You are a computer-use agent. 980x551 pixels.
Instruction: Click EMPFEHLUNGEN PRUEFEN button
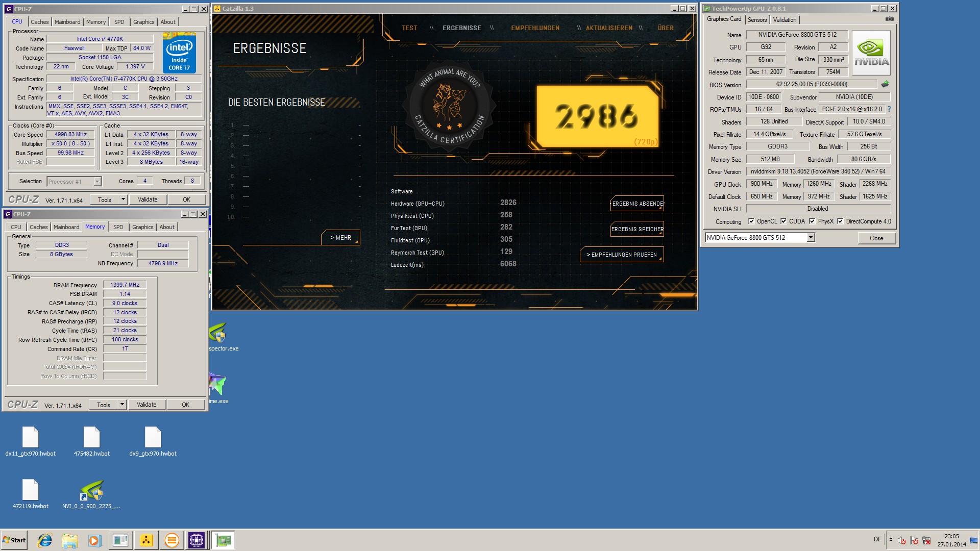[x=622, y=255]
